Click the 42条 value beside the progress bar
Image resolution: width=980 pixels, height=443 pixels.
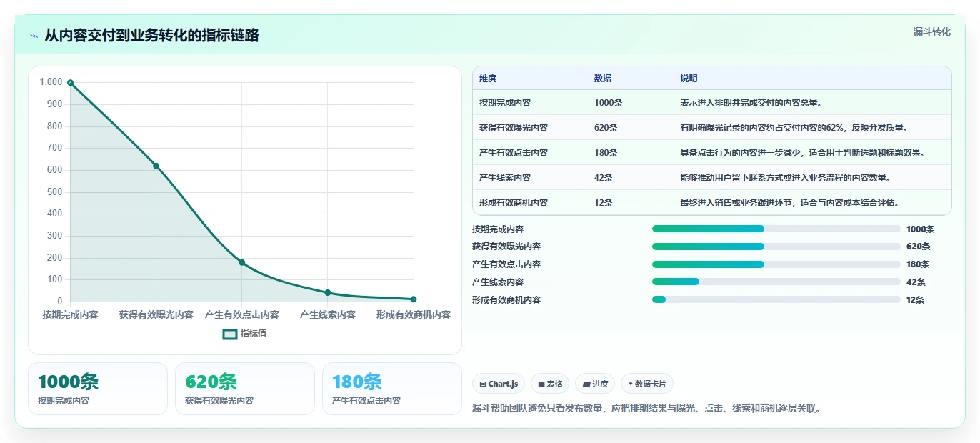click(916, 282)
